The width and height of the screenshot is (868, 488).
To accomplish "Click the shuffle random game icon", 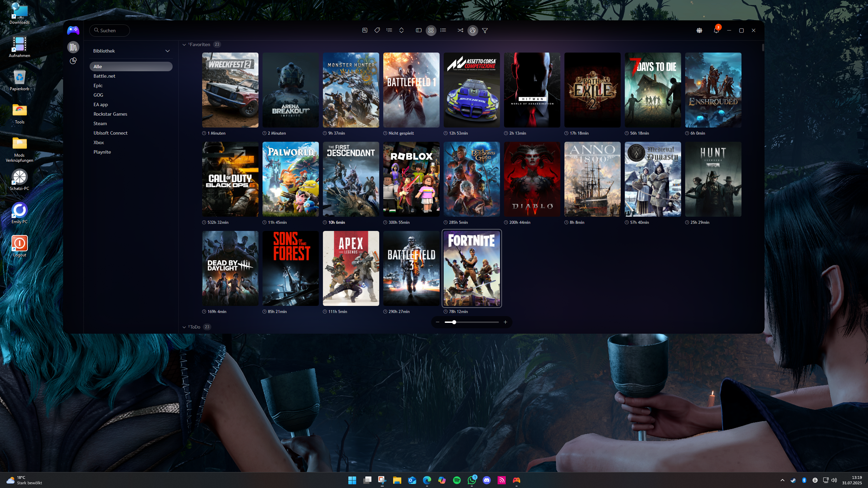I will click(460, 31).
